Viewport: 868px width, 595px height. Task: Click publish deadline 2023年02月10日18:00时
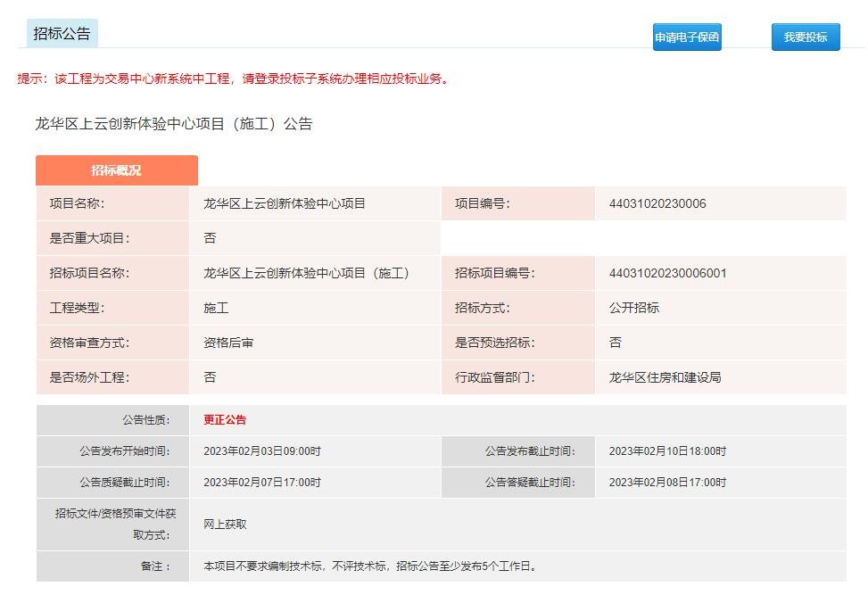point(667,451)
